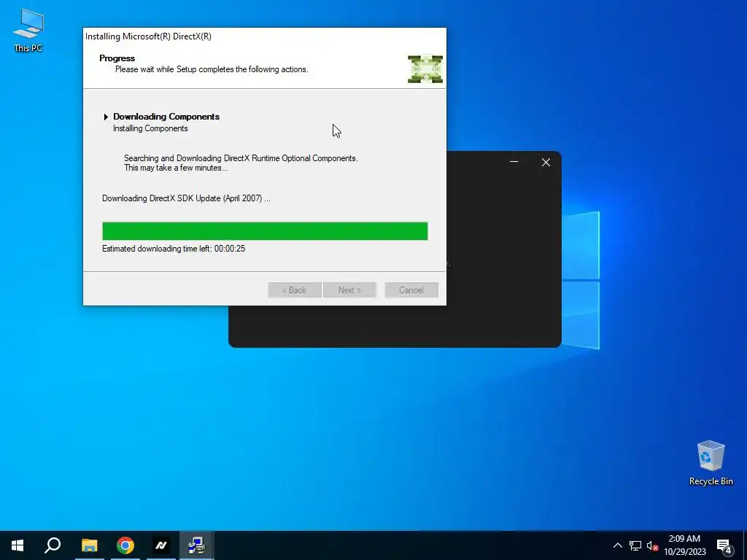Click the Installing Microsoft(R) DirectX(R) title bar
This screenshot has height=560, width=747.
point(264,36)
